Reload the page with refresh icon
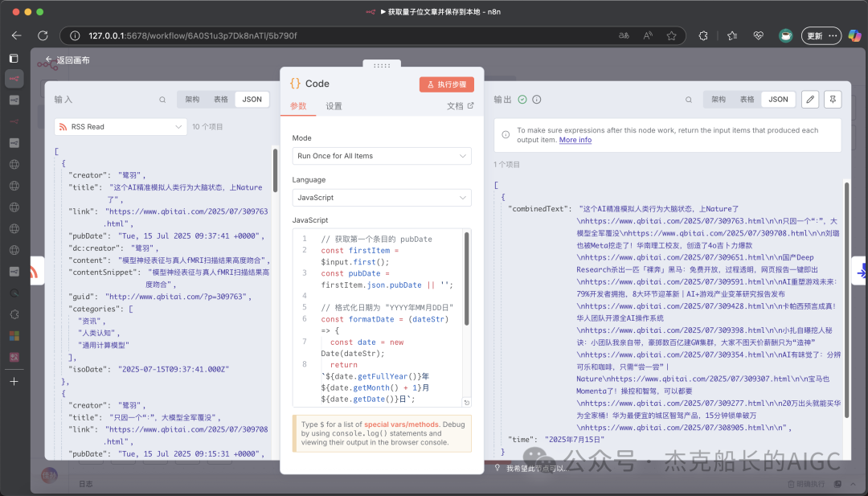The width and height of the screenshot is (868, 496). [43, 35]
